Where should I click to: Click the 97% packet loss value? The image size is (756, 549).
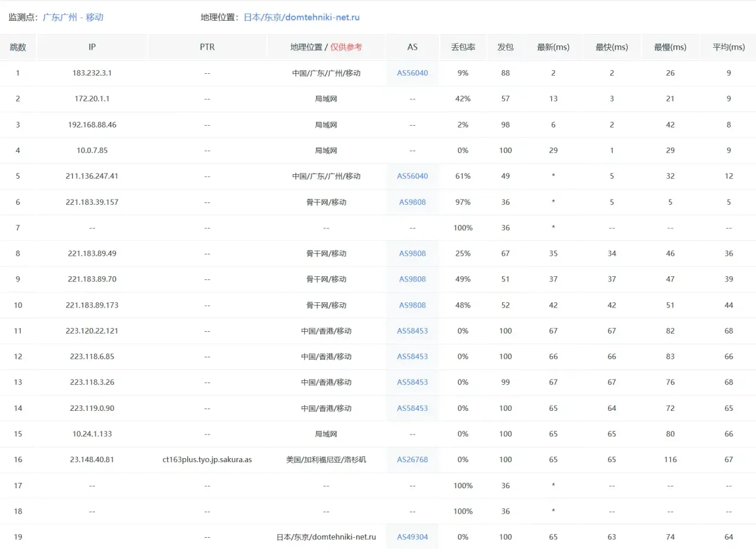click(463, 202)
